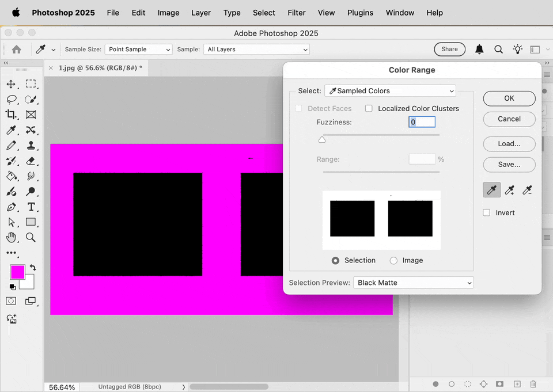Open the Sample Size dropdown
Screen dimensions: 553x392
pos(138,50)
